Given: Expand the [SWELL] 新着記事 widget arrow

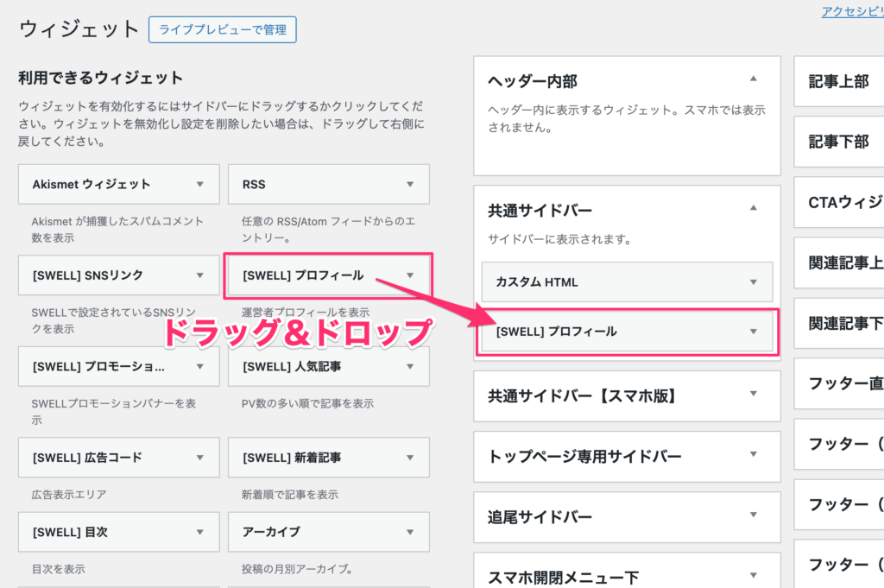Looking at the screenshot, I should [x=410, y=458].
